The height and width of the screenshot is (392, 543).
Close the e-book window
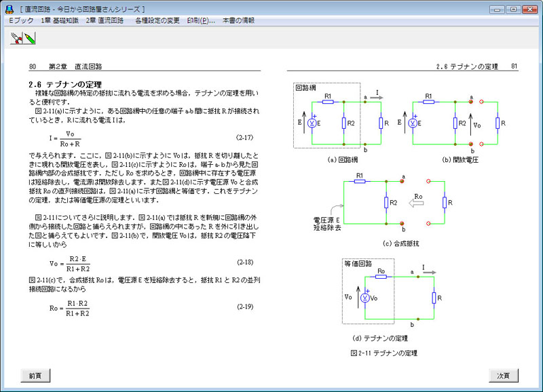pos(530,9)
